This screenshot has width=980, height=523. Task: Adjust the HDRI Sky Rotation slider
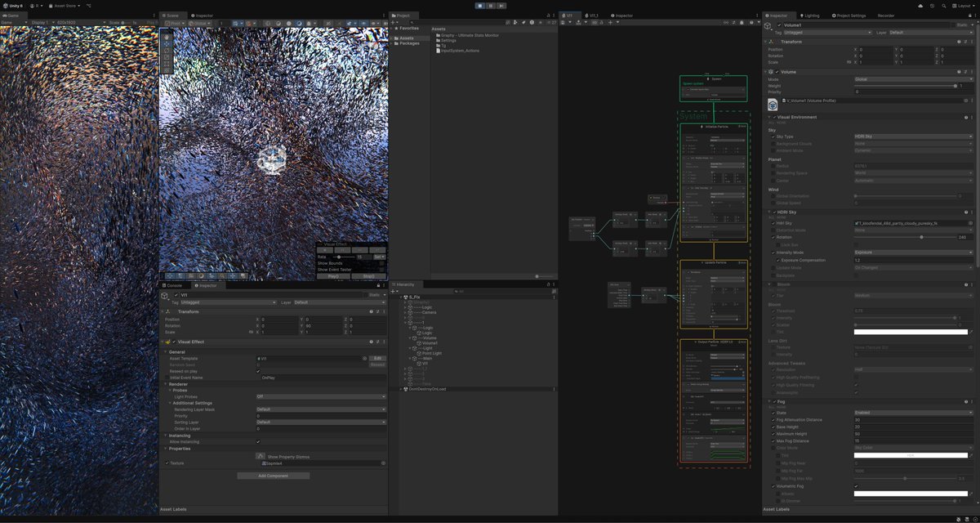(905, 237)
